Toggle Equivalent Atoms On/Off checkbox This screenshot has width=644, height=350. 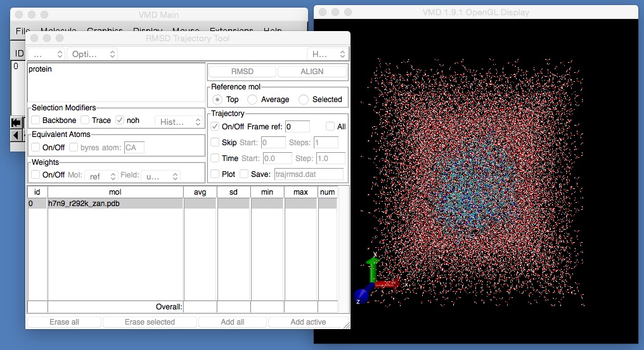(35, 147)
